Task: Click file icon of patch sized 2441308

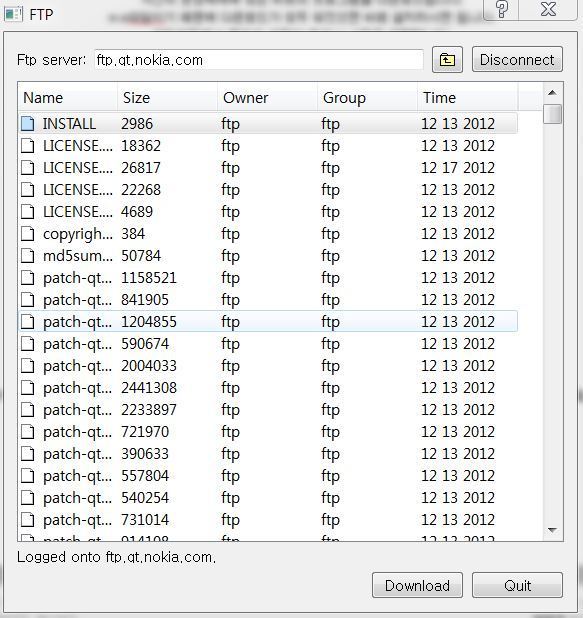Action: [28, 388]
